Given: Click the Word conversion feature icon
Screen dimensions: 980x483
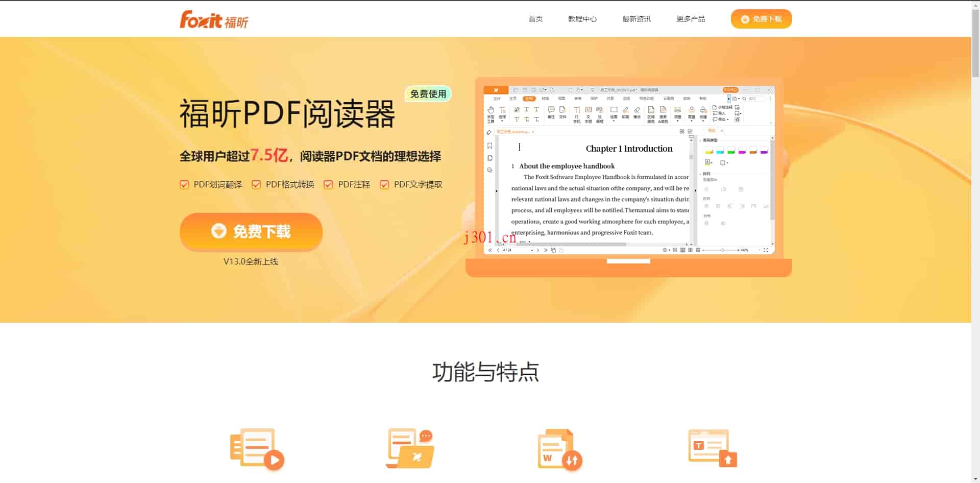Looking at the screenshot, I should pyautogui.click(x=560, y=449).
